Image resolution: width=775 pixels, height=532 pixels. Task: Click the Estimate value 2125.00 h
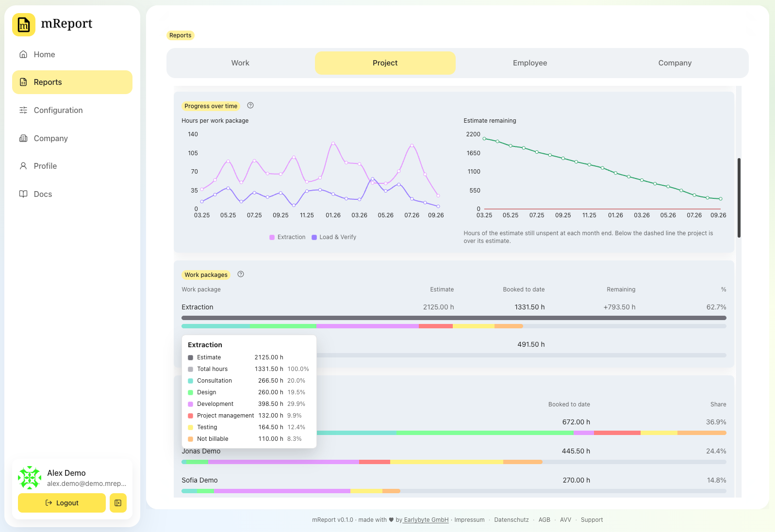pos(439,307)
